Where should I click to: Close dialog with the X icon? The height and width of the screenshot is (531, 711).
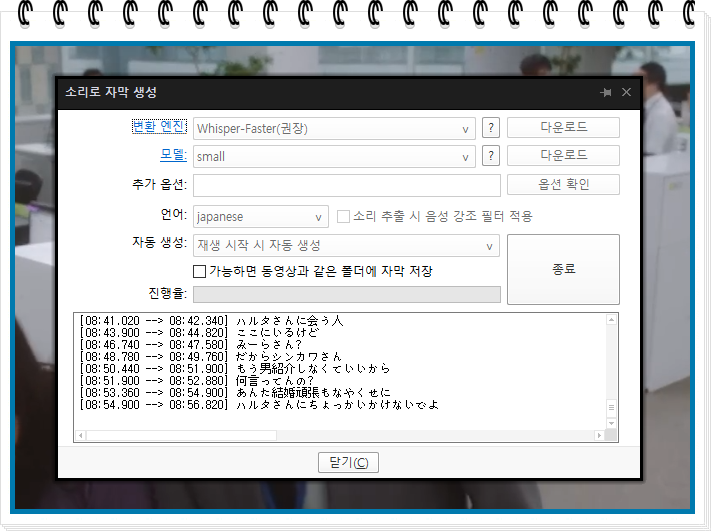click(x=627, y=92)
